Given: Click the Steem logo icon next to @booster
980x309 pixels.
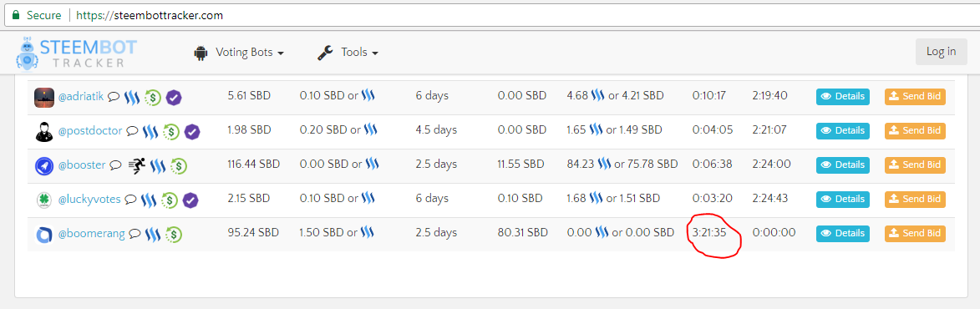Looking at the screenshot, I should (158, 166).
